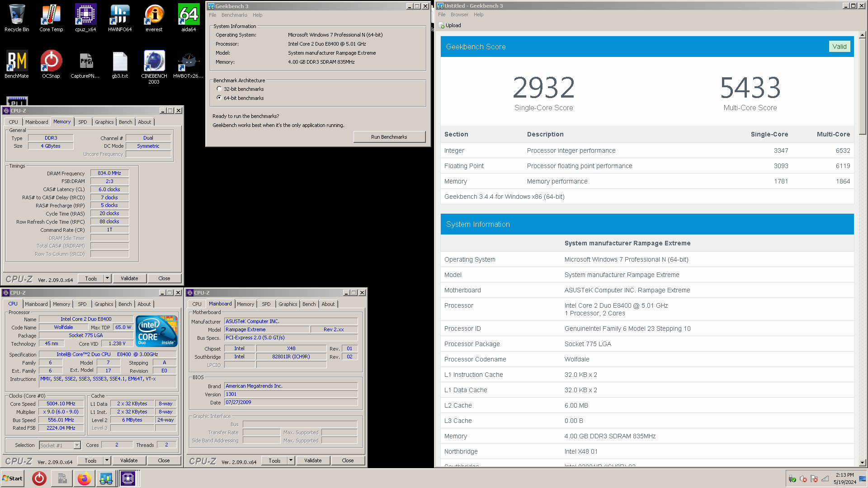Open Mainboard tab in Memory CPU-Z window
This screenshot has width=868, height=488.
coord(37,122)
